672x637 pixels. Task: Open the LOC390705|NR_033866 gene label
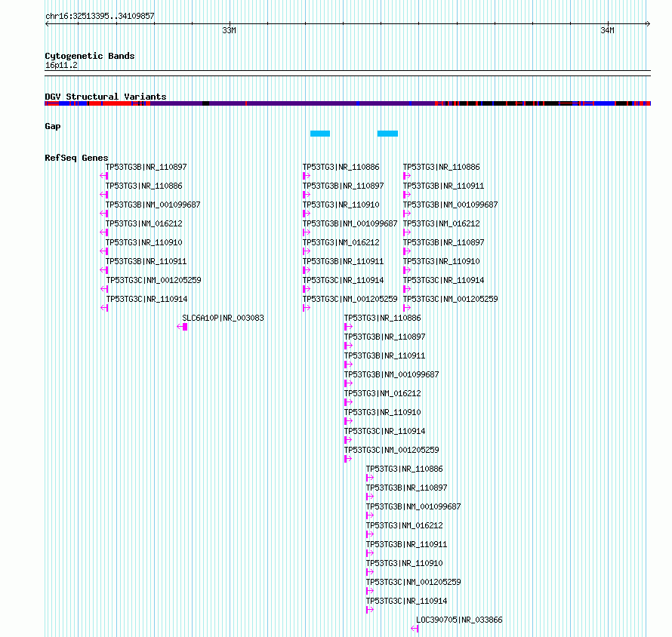click(459, 620)
